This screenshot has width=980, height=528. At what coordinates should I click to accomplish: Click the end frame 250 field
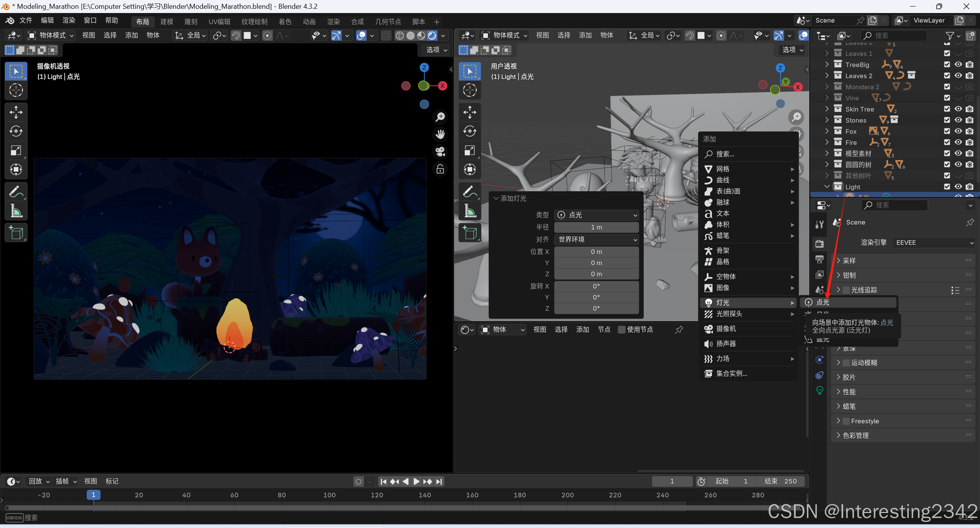pos(780,481)
